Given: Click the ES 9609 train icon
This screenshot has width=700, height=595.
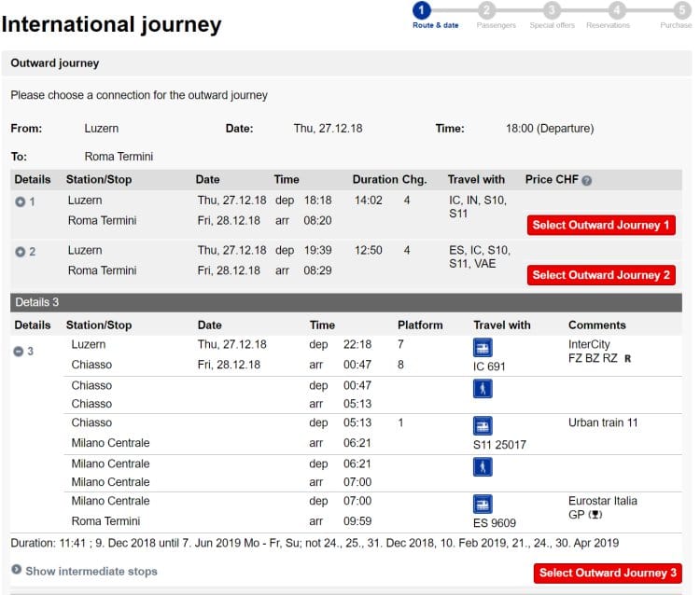Looking at the screenshot, I should [x=483, y=505].
